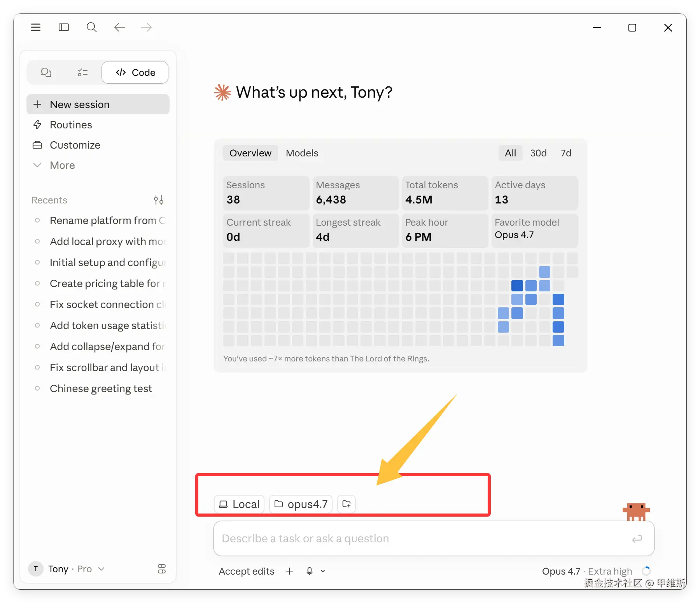This screenshot has width=700, height=603.
Task: Open the Tony Pro account dropdown
Action: click(x=67, y=569)
